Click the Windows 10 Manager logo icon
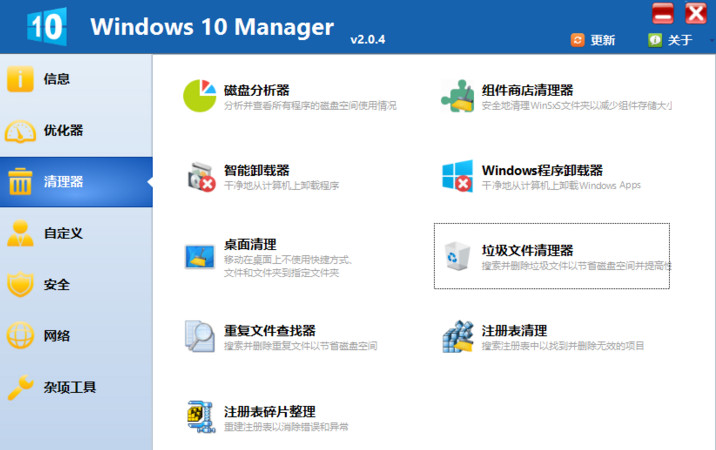The image size is (716, 450). point(47,26)
